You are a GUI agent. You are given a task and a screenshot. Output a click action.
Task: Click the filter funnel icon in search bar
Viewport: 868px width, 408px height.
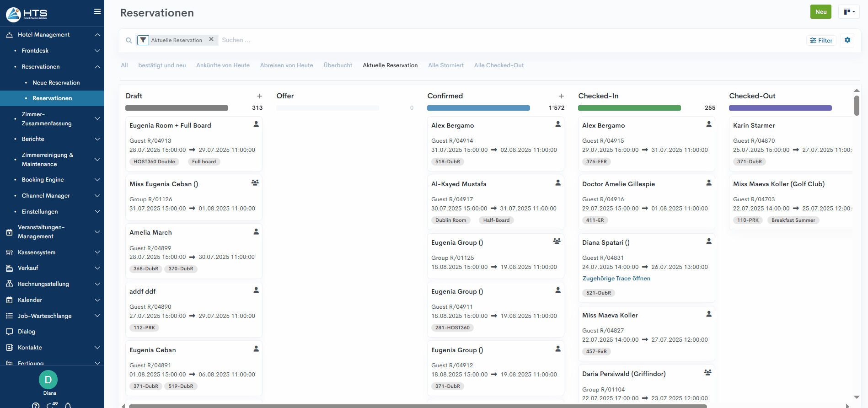pyautogui.click(x=143, y=40)
